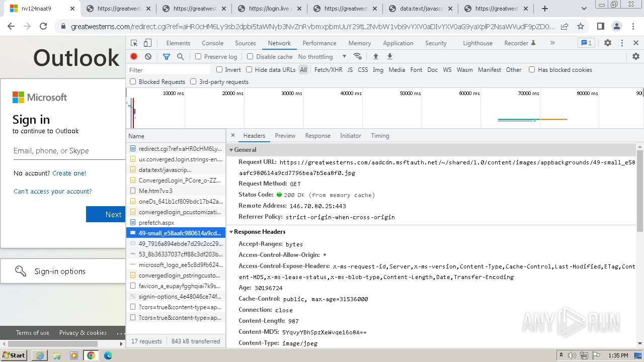Filter requests by Doc type
The width and height of the screenshot is (644, 362).
(433, 70)
